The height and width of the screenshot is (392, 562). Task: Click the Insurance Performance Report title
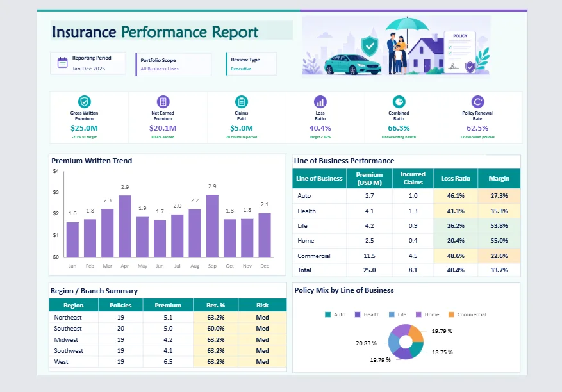(155, 32)
